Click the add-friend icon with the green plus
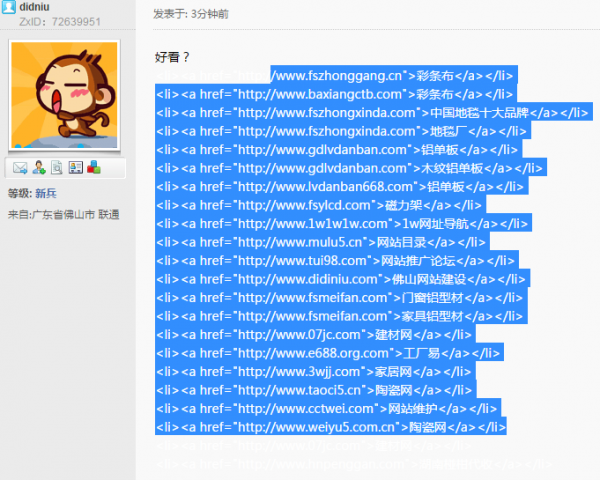The height and width of the screenshot is (480, 600). point(39,167)
